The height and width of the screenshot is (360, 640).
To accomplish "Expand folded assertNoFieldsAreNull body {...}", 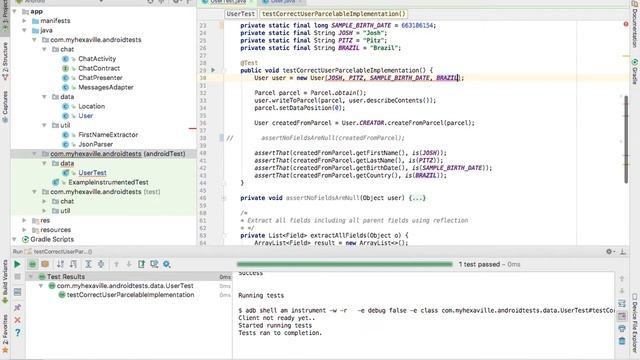I will [418, 198].
